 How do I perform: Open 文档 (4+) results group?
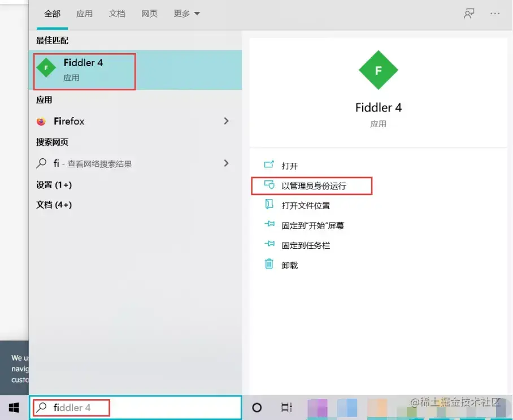(x=54, y=205)
